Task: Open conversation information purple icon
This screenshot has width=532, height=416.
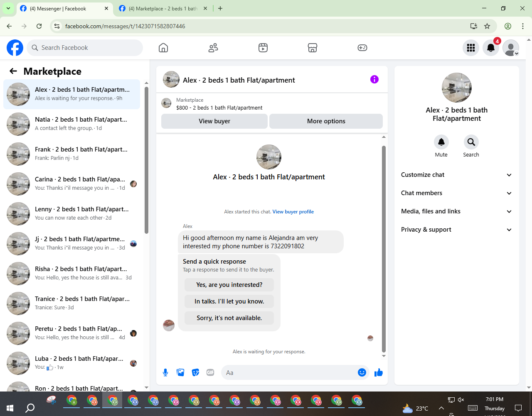Action: point(374,79)
